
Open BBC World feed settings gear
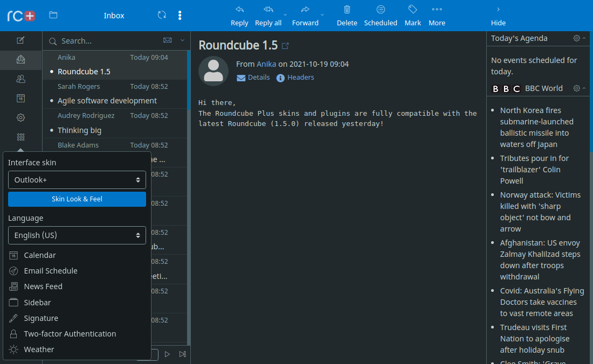pyautogui.click(x=576, y=88)
